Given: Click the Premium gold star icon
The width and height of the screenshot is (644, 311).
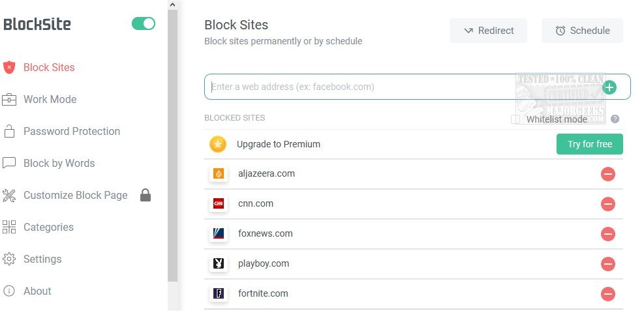Looking at the screenshot, I should click(218, 144).
